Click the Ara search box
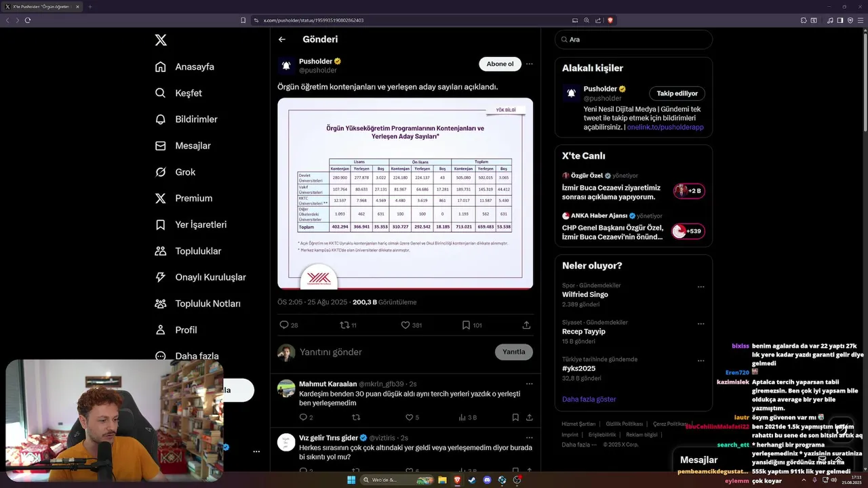The width and height of the screenshot is (868, 488). pyautogui.click(x=633, y=39)
